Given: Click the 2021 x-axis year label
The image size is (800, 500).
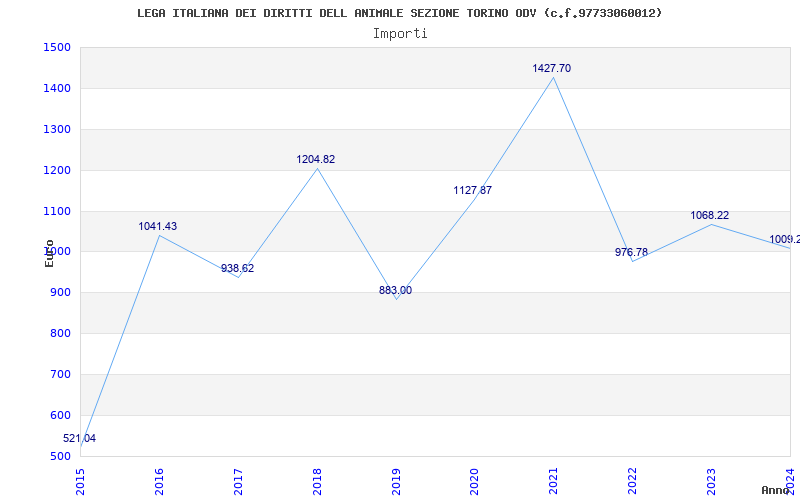Looking at the screenshot, I should 554,481.
